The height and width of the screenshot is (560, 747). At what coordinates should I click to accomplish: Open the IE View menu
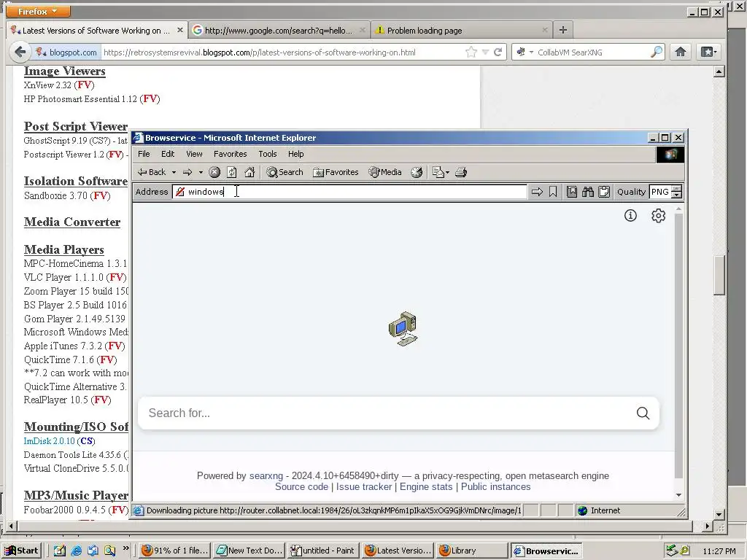194,154
